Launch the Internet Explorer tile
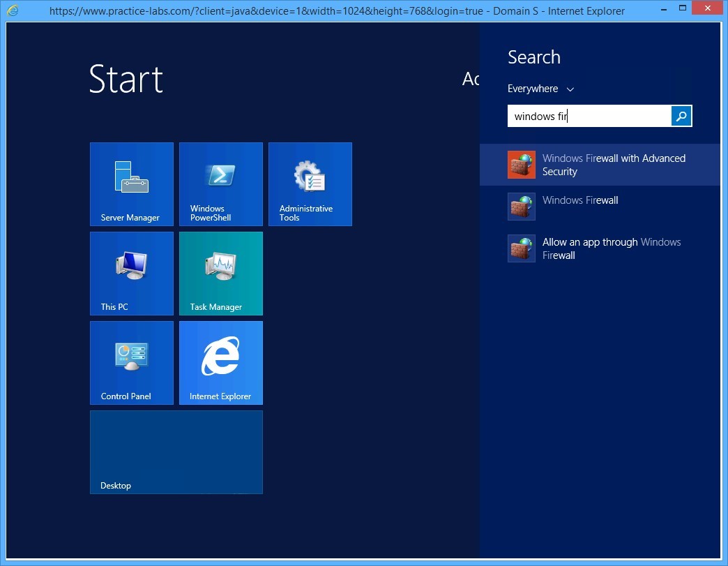Screen dimensions: 728x566 click(x=221, y=363)
